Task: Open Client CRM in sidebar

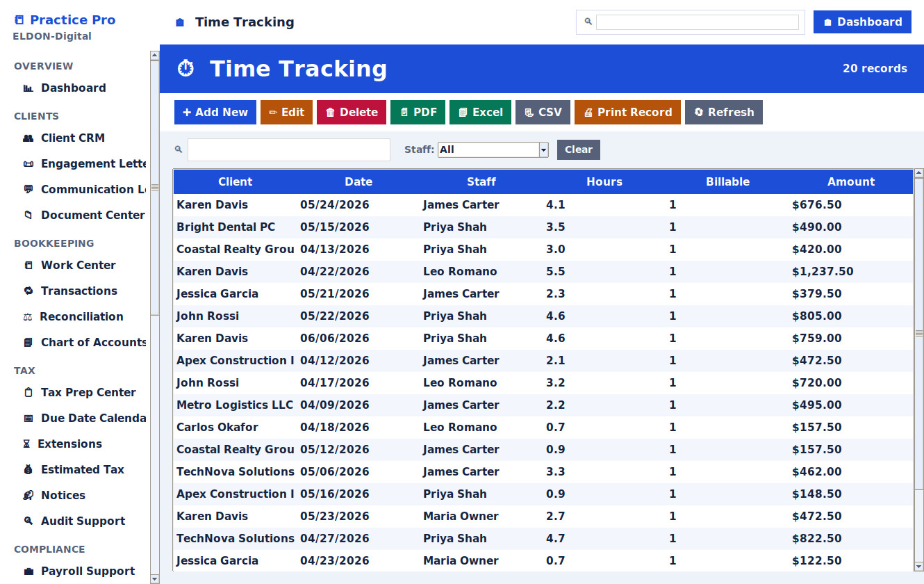Action: 73,138
